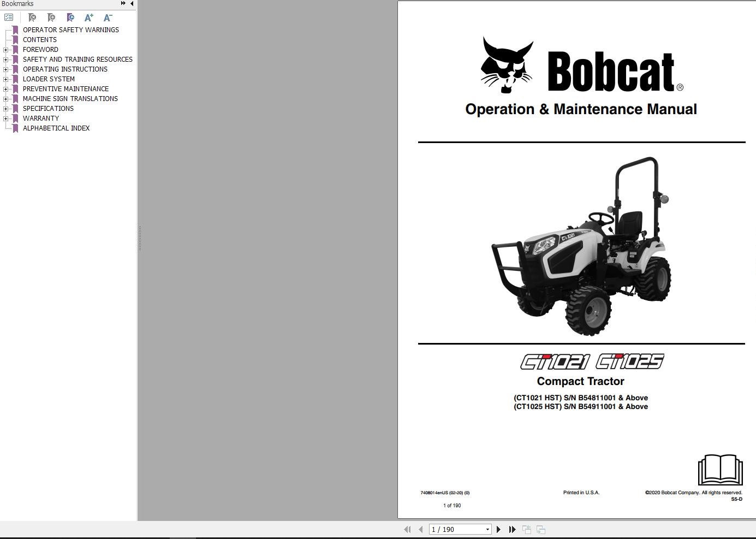Click the delete bookmark icon

(32, 17)
